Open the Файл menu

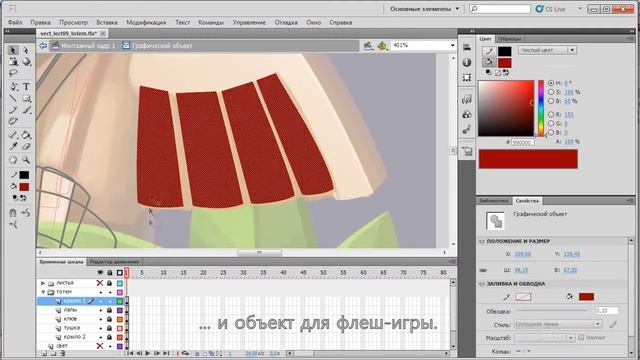(x=15, y=22)
